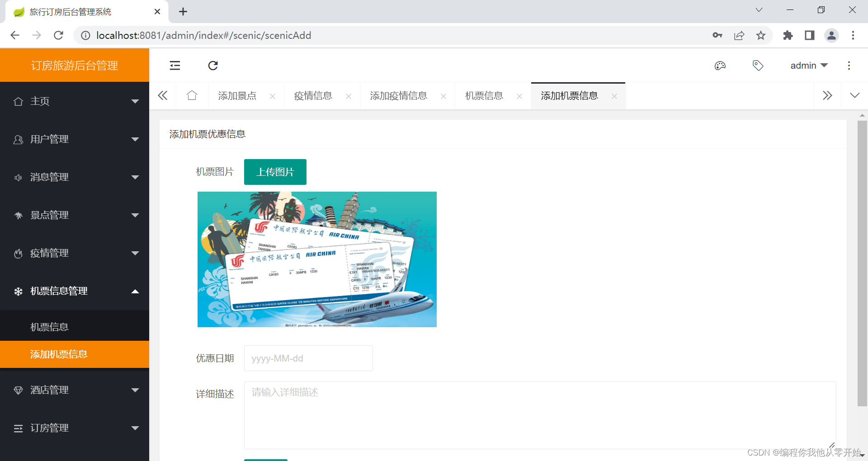Image resolution: width=868 pixels, height=461 pixels.
Task: Select 添加机票信息 submenu item
Action: [x=75, y=354]
